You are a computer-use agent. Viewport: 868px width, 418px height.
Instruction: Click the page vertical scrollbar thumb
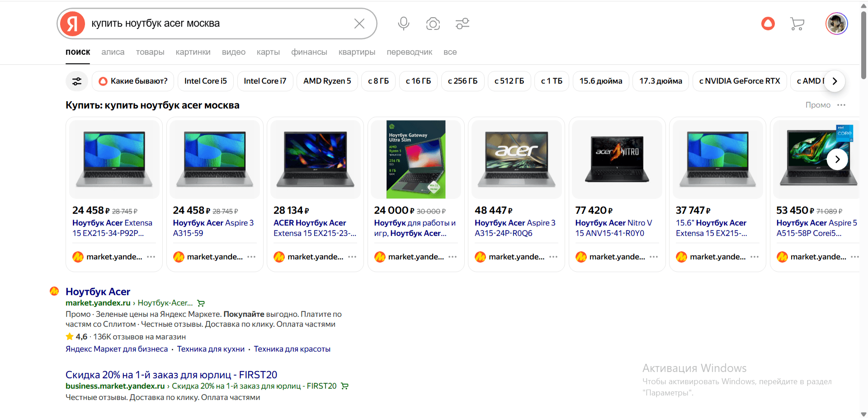[863, 44]
